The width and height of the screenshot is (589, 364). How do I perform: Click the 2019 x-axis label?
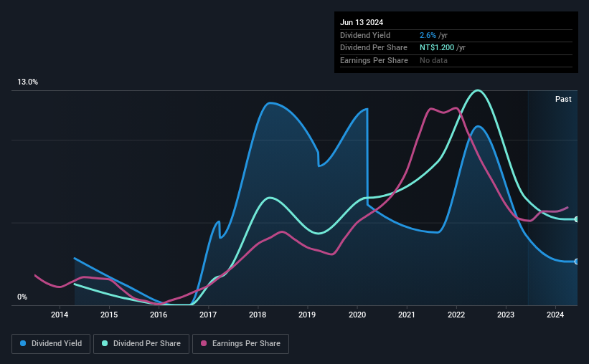click(307, 315)
